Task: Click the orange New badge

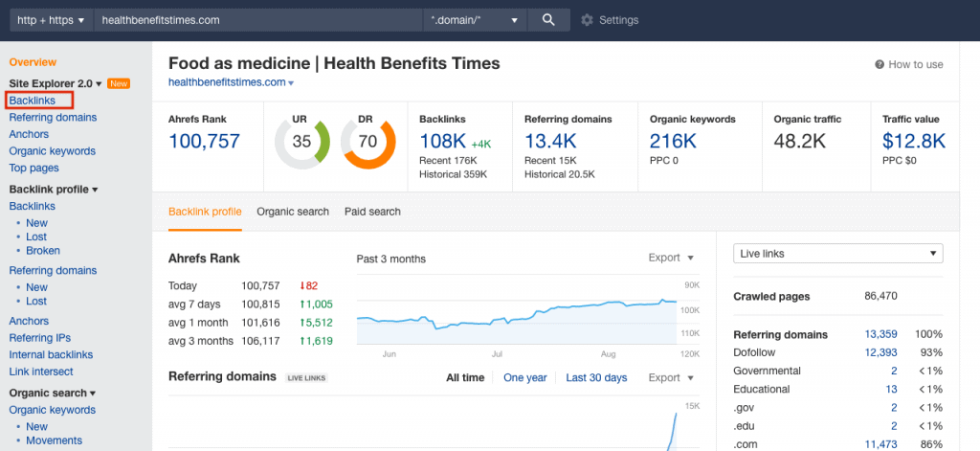Action: coord(119,84)
